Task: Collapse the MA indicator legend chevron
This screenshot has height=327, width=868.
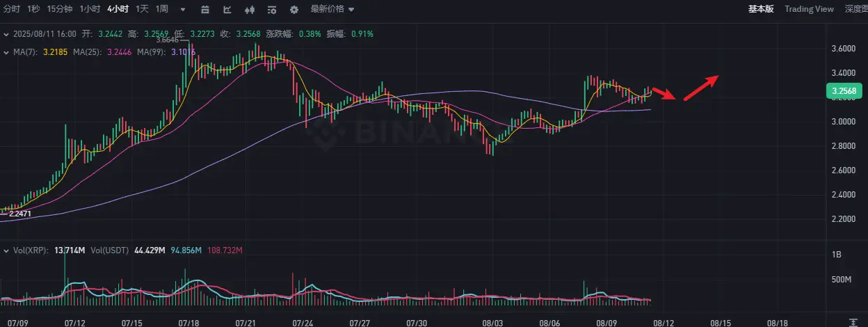Action: coord(6,52)
